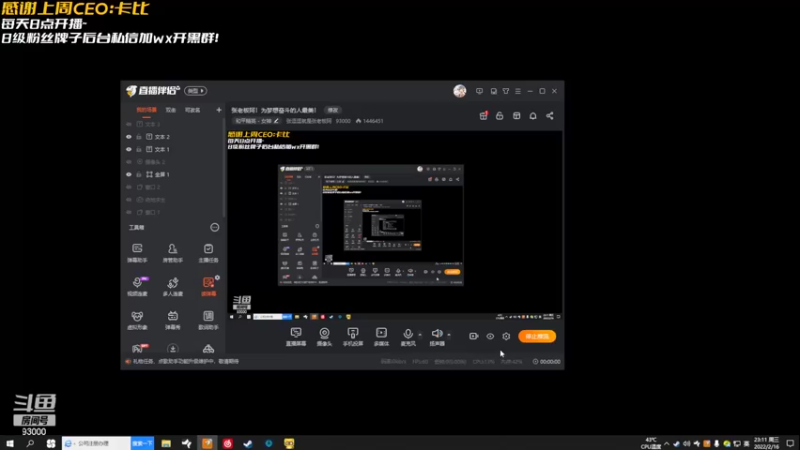Image resolution: width=800 pixels, height=450 pixels.
Task: Open the stream settings gear
Action: point(506,336)
